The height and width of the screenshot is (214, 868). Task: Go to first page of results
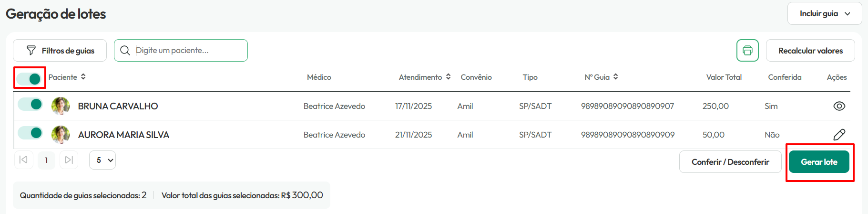23,160
